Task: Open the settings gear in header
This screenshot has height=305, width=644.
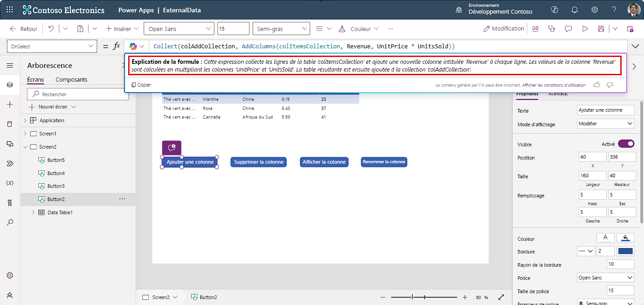Action: point(595,10)
